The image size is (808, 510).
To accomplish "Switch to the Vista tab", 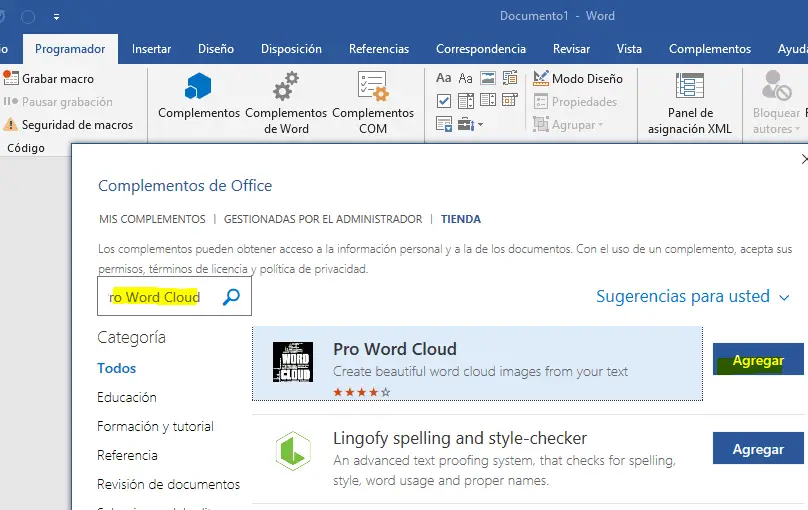I will click(x=629, y=49).
